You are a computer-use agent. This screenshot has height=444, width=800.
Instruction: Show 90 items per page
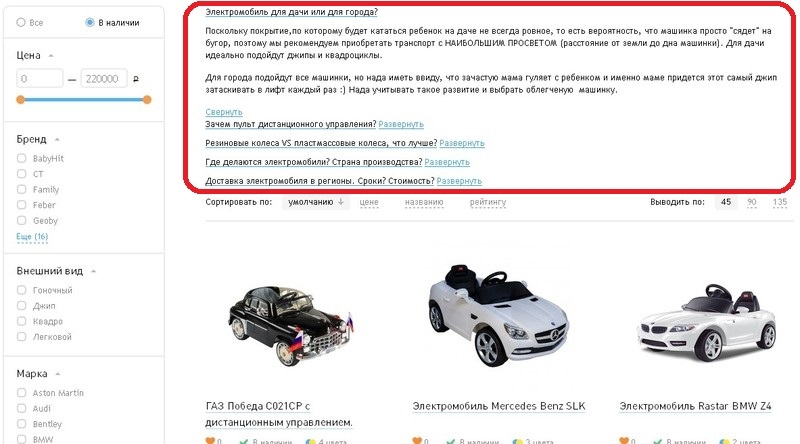(752, 202)
